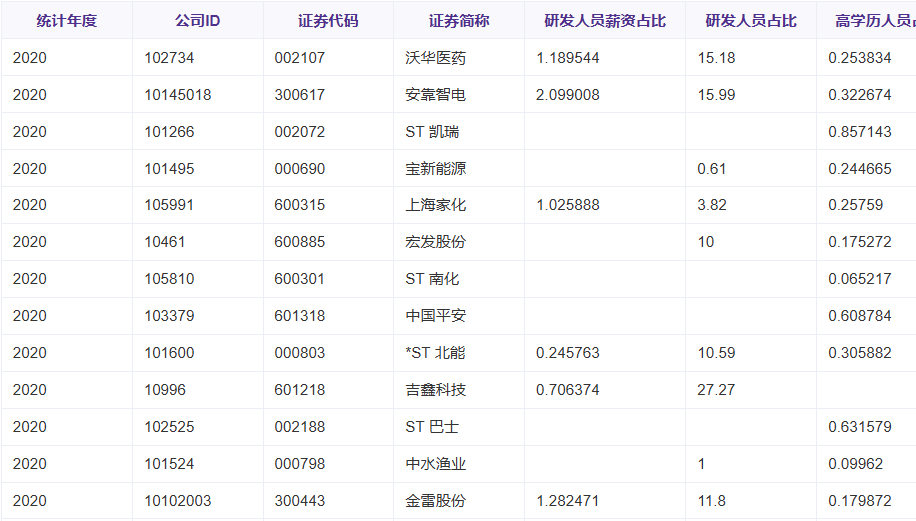Select value cell 0.631579

[866, 427]
